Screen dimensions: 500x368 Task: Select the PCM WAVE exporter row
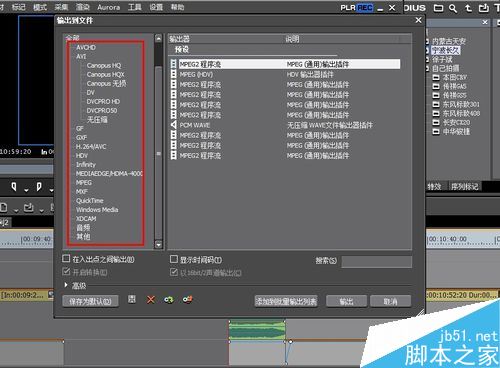pyautogui.click(x=285, y=125)
